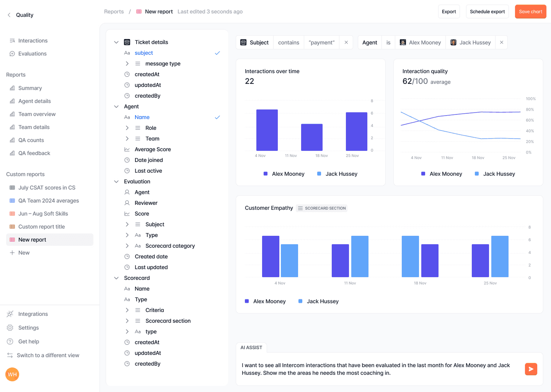This screenshot has width=551, height=392.
Task: Expand the Team field
Action: [x=127, y=139]
